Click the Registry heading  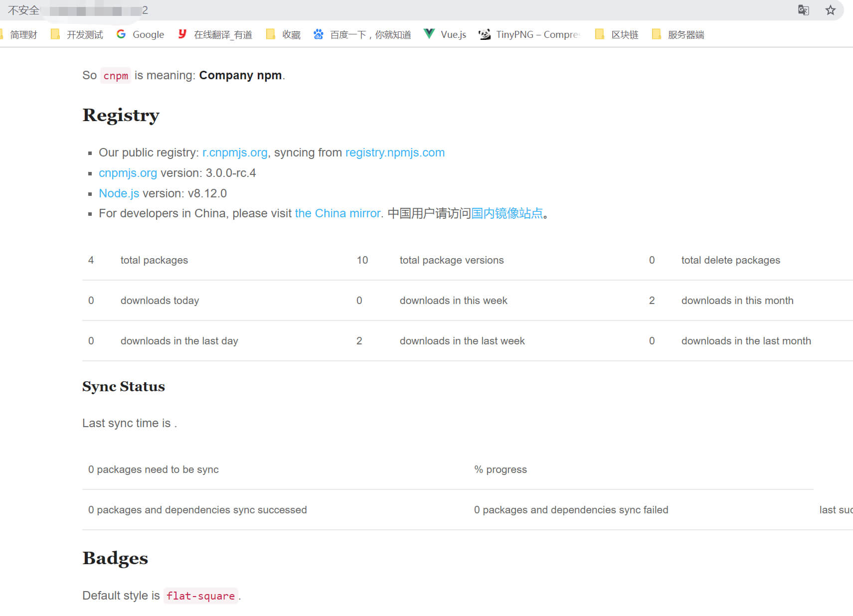click(121, 115)
